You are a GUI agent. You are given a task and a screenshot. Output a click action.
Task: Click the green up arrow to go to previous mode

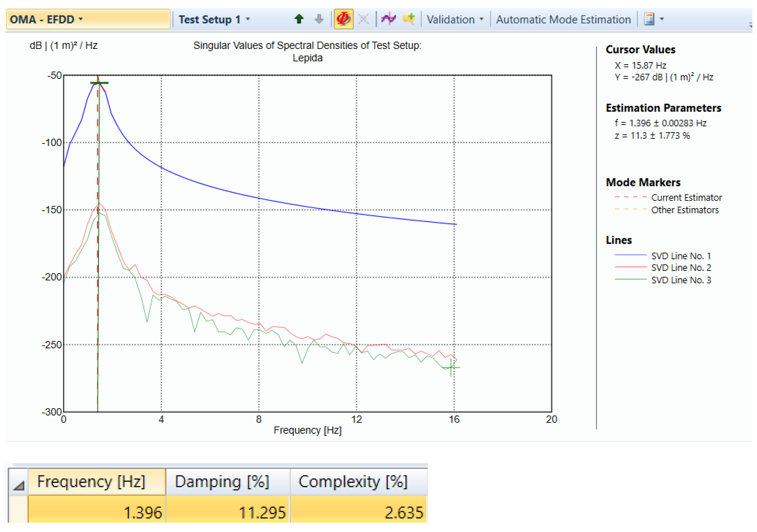point(298,19)
